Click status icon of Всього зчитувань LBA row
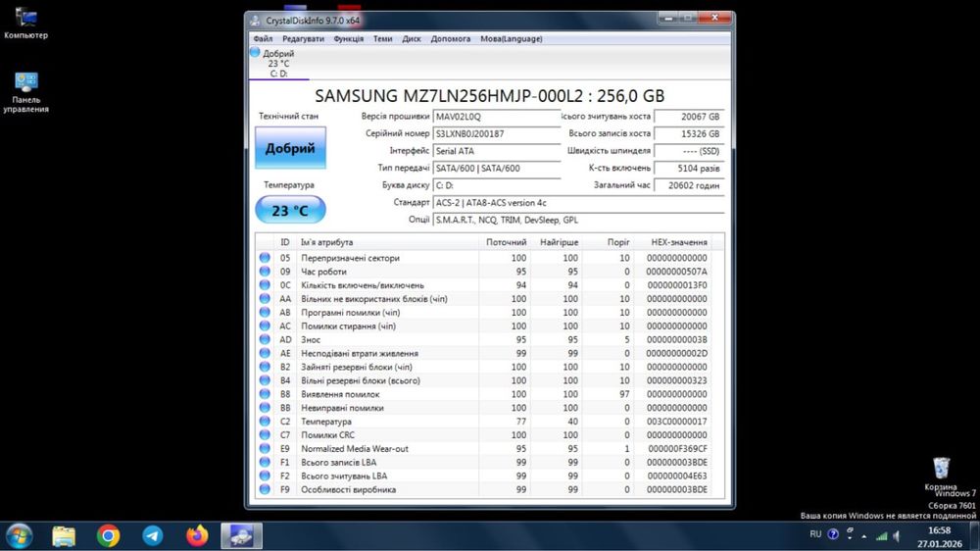Image resolution: width=980 pixels, height=551 pixels. [x=265, y=476]
